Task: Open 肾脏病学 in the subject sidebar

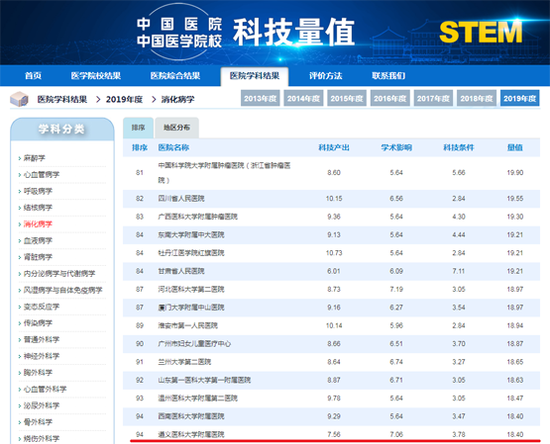Action: pyautogui.click(x=38, y=257)
